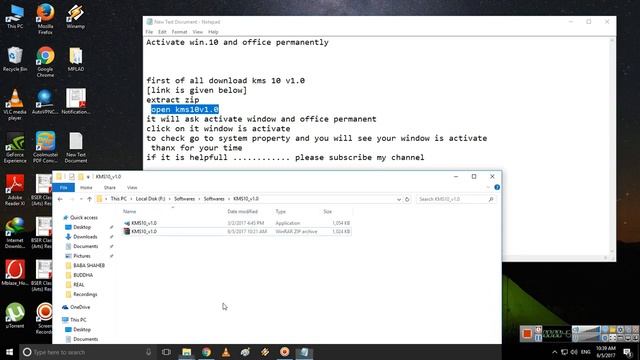Click the taskbar clock and date
This screenshot has height=360, width=640.
(x=606, y=352)
